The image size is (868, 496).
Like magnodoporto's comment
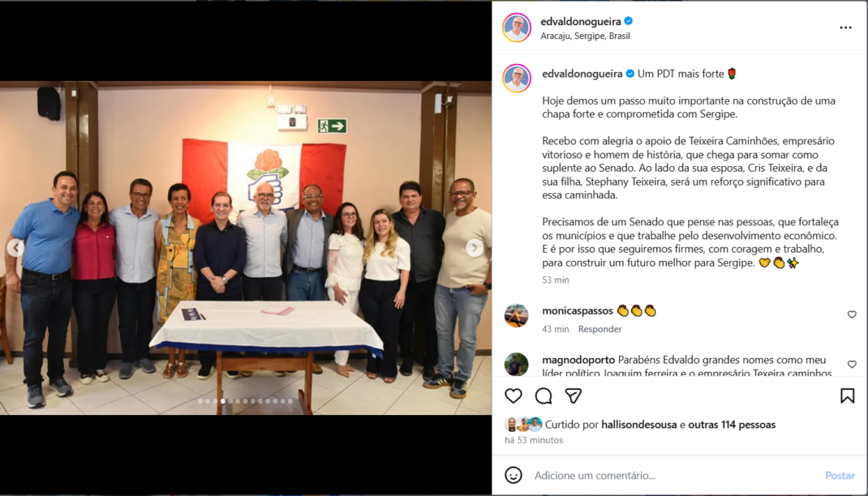pyautogui.click(x=852, y=365)
